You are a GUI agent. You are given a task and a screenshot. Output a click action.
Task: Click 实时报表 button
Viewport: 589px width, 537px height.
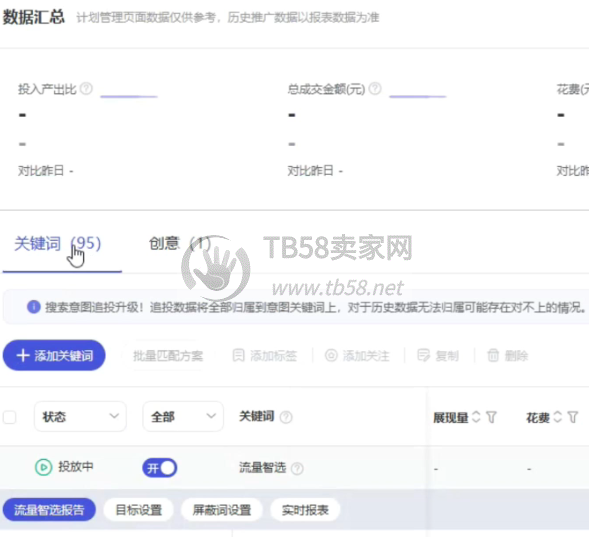coord(305,510)
